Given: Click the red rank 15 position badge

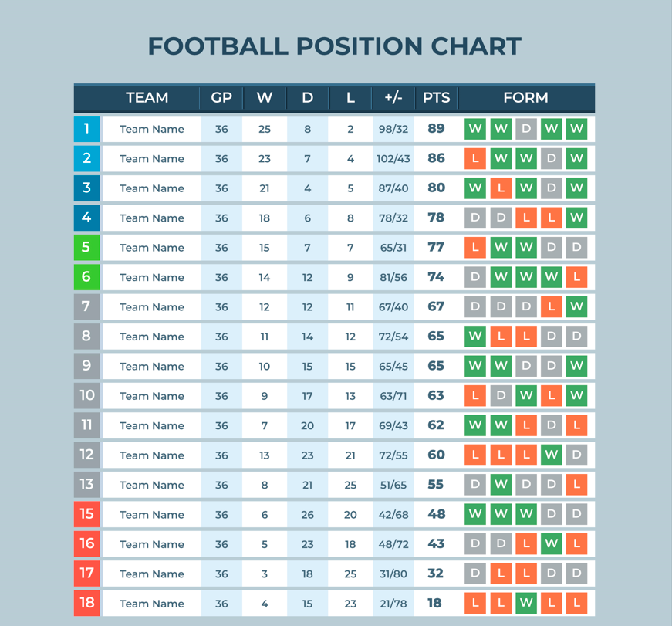Looking at the screenshot, I should click(86, 514).
